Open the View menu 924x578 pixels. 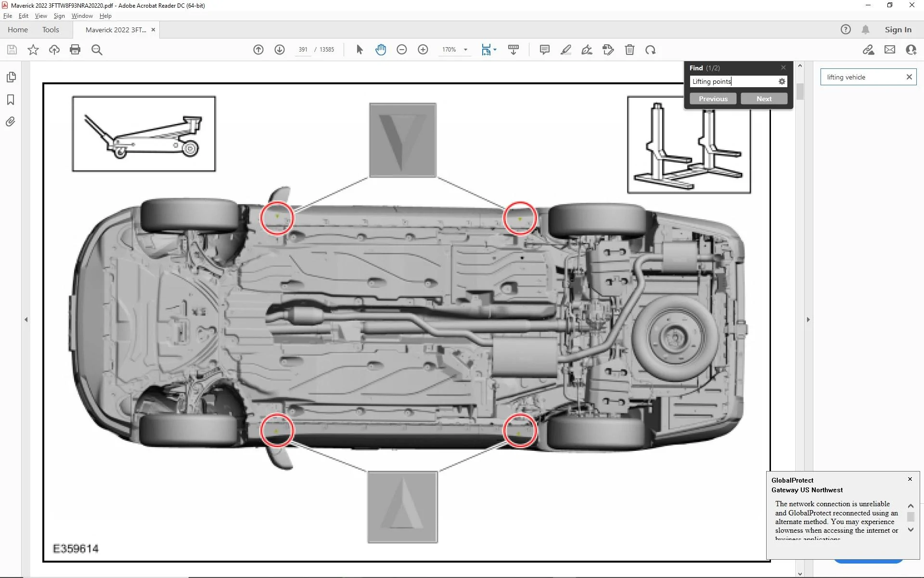tap(41, 16)
